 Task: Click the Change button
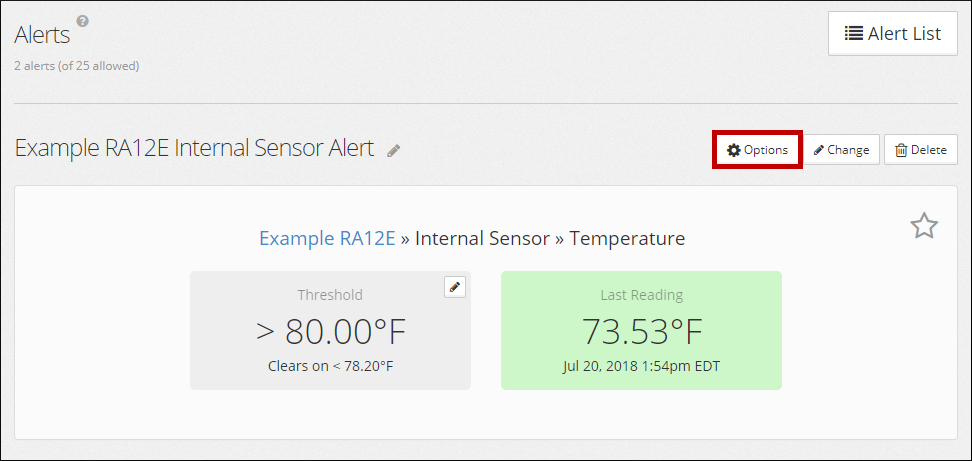841,150
